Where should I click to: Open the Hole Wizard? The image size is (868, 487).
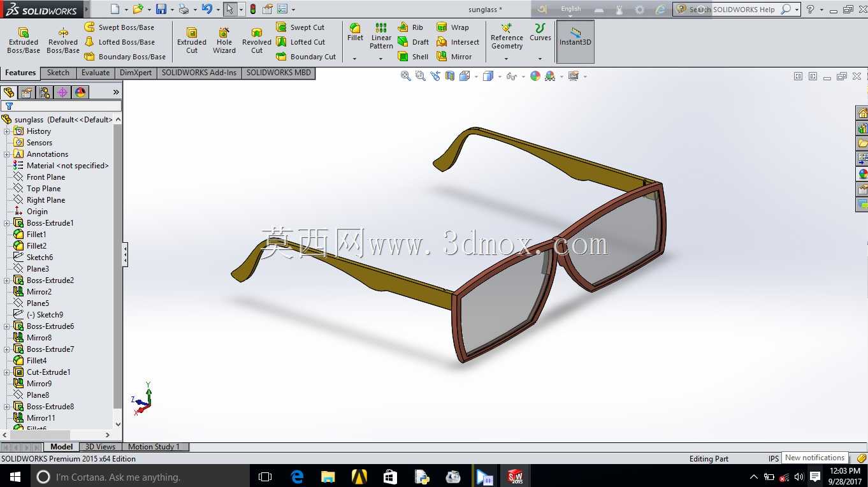[x=224, y=40]
